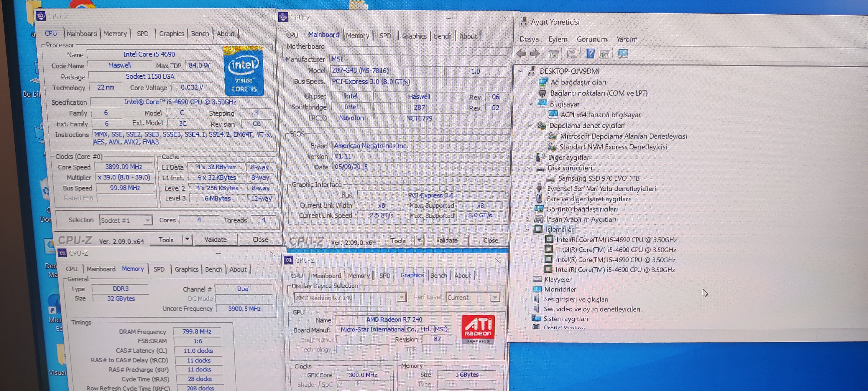
Task: Open the Socket #1 selection dropdown
Action: click(x=147, y=220)
